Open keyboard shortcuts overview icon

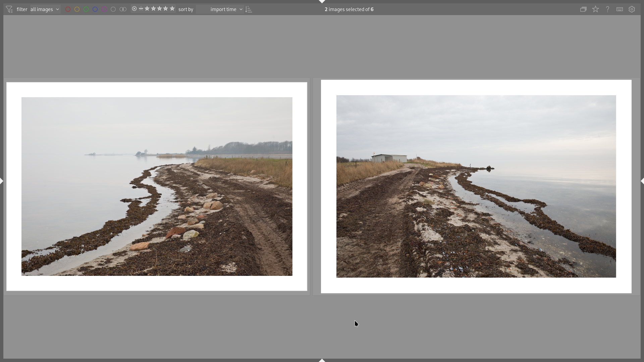[620, 9]
